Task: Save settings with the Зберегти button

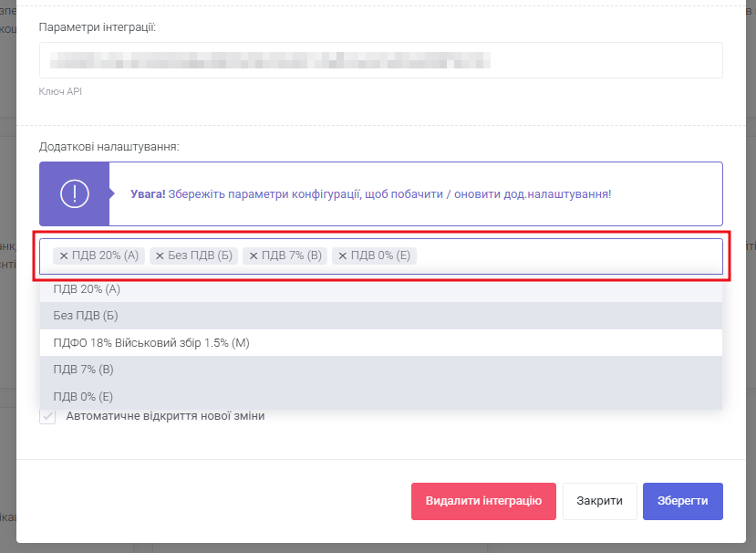Action: (682, 501)
